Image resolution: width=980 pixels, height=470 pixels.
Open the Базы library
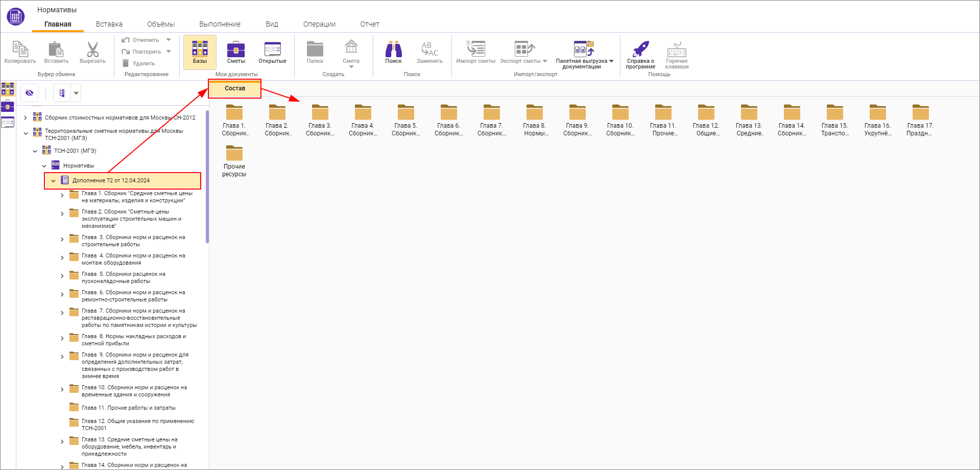tap(200, 52)
